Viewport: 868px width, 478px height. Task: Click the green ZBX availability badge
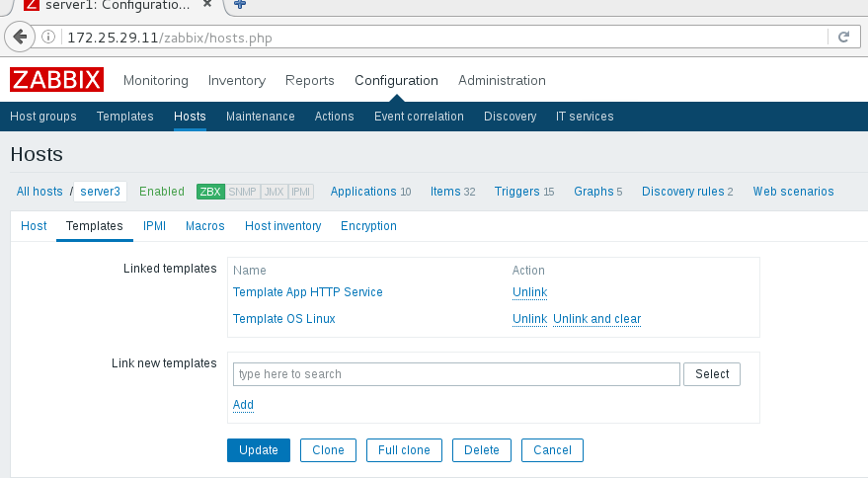[210, 192]
